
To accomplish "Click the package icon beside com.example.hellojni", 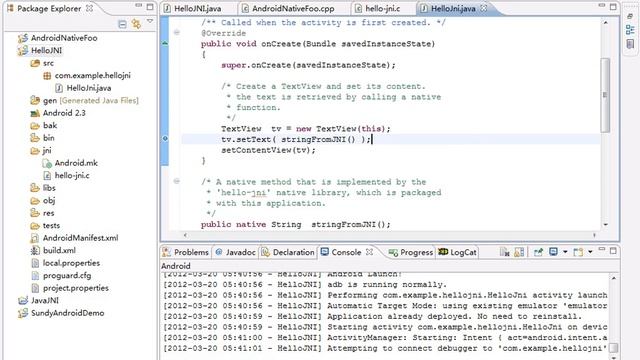I will tap(47, 76).
